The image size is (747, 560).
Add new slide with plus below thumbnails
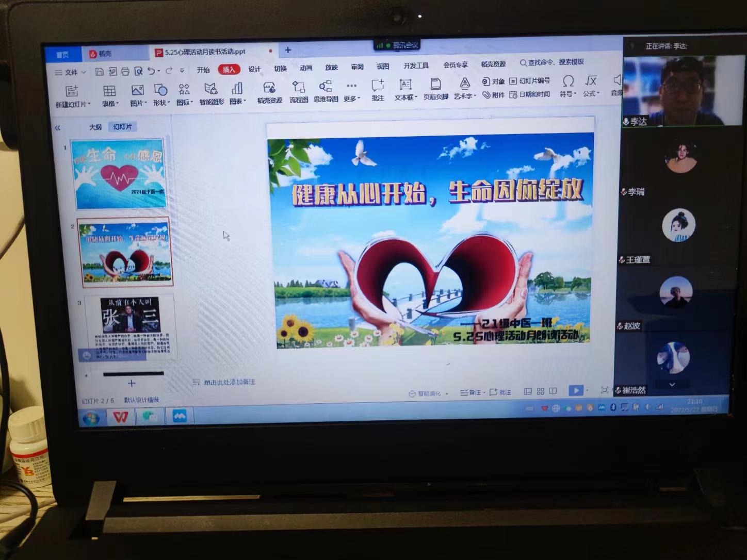[x=132, y=383]
